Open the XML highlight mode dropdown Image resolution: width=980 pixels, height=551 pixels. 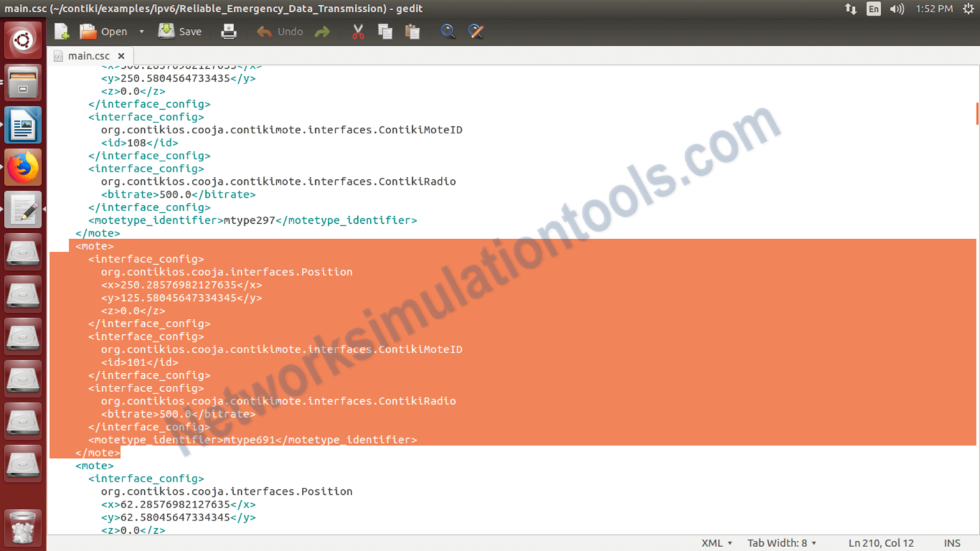[716, 543]
